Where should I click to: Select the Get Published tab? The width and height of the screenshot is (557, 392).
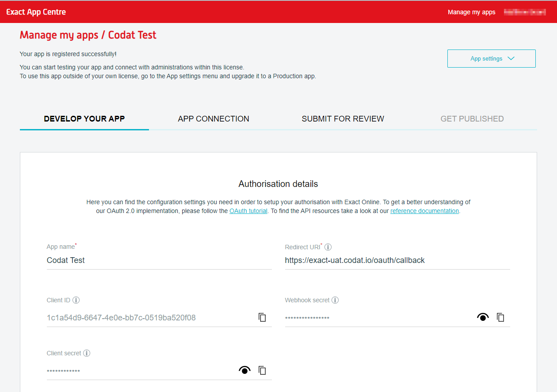pos(472,119)
